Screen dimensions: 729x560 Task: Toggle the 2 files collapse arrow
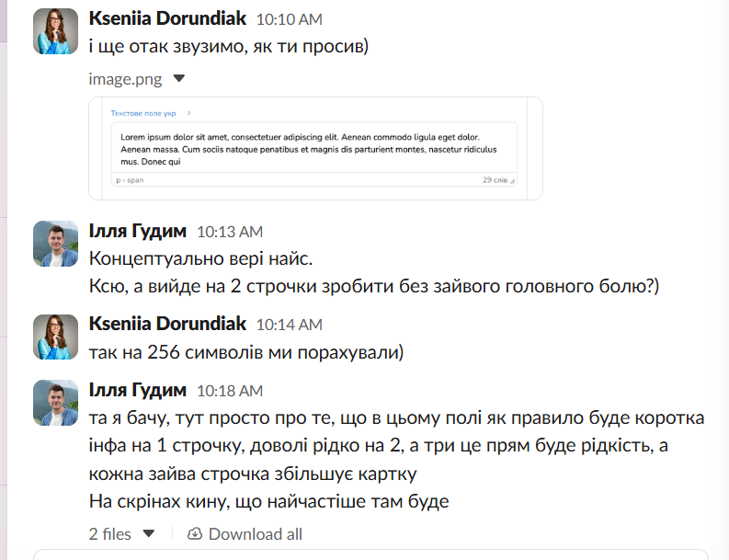click(x=149, y=534)
